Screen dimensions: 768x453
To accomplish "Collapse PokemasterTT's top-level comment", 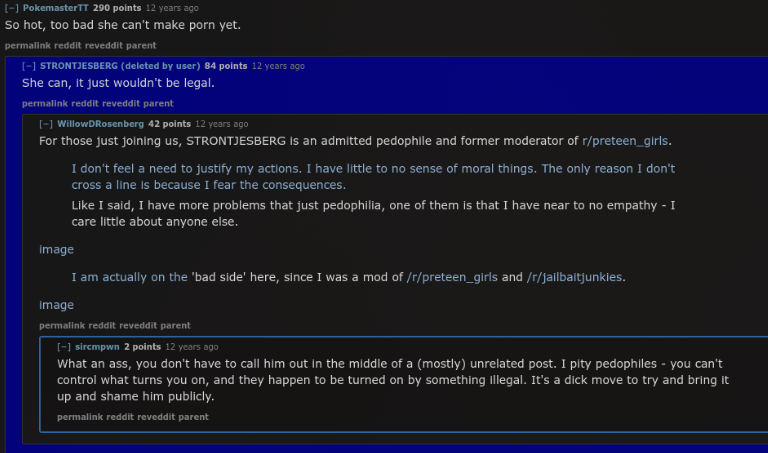I will [x=11, y=8].
